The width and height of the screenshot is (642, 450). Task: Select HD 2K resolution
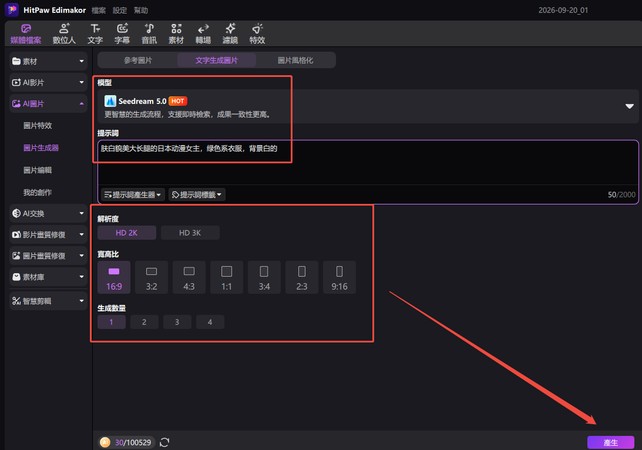coord(127,233)
